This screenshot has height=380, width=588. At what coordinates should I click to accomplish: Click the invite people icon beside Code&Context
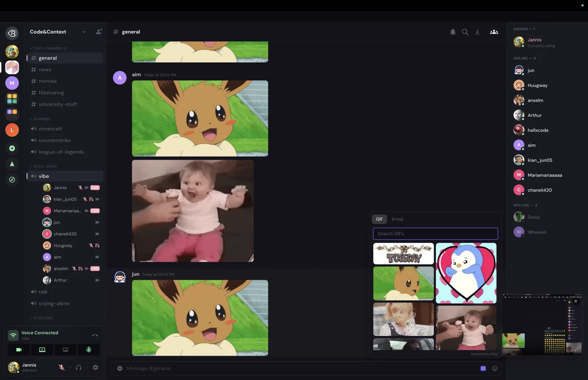99,32
